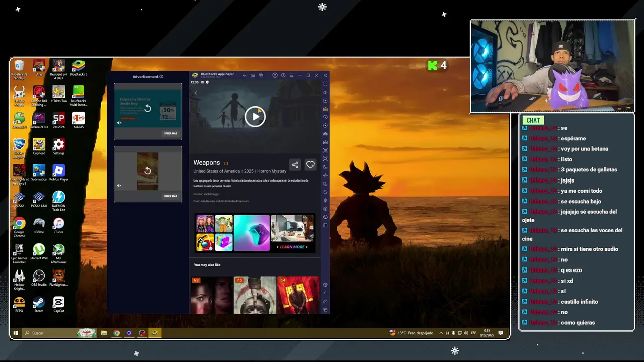Open the Windows Start menu
This screenshot has height=362, width=644.
16,333
